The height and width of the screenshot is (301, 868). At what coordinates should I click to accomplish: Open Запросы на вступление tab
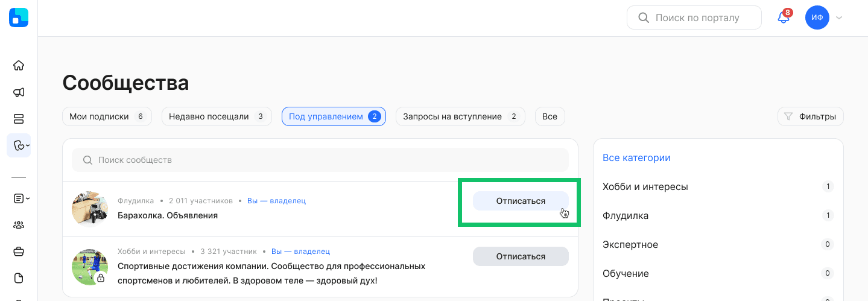460,116
